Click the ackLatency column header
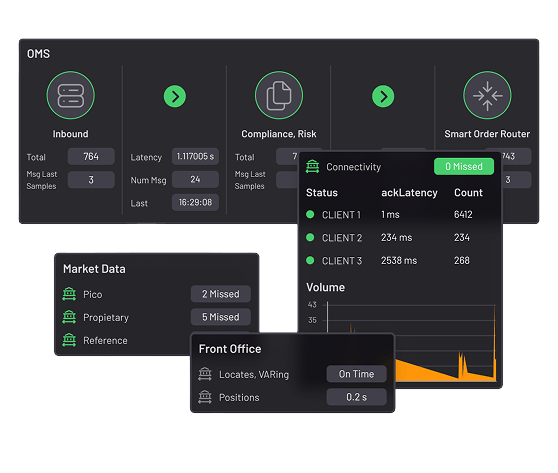 [x=409, y=193]
